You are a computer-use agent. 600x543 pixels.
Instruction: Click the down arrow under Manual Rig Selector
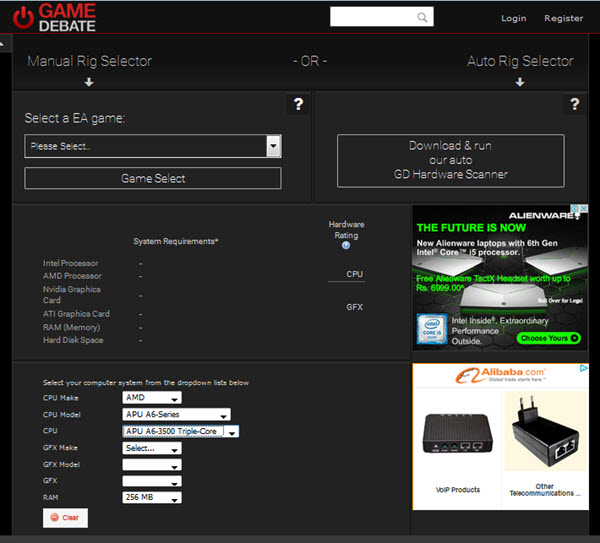tap(89, 82)
